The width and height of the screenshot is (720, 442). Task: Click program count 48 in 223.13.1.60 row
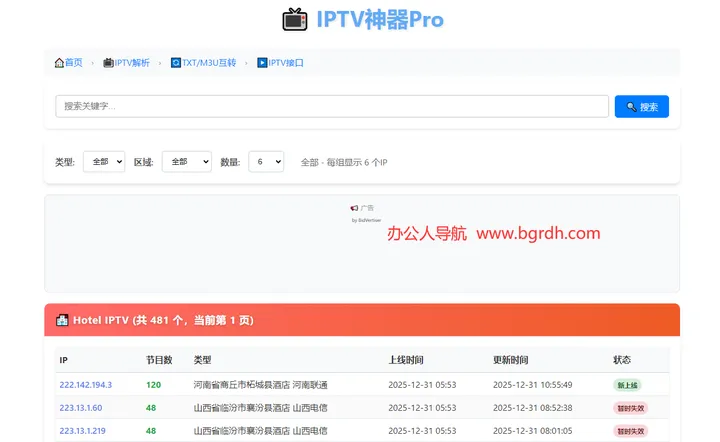151,408
